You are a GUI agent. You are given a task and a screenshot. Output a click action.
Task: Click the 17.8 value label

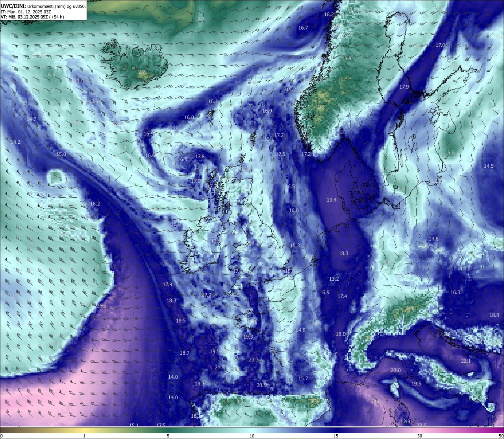[200, 157]
